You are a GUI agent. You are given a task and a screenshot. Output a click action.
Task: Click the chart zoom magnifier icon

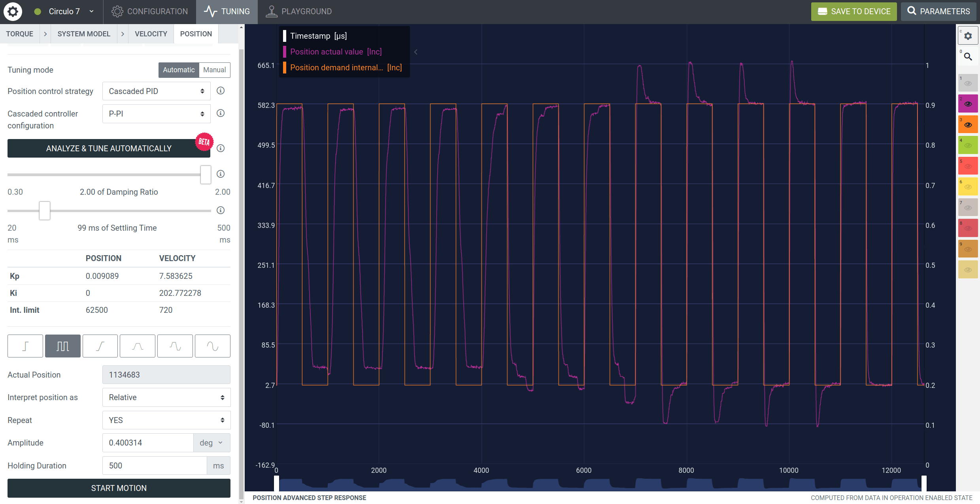[x=968, y=57]
